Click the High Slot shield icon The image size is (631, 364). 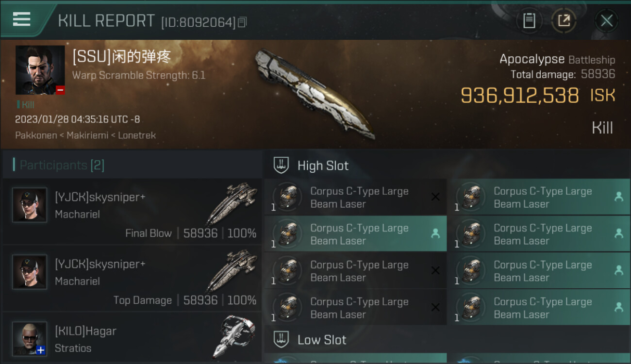tap(281, 165)
